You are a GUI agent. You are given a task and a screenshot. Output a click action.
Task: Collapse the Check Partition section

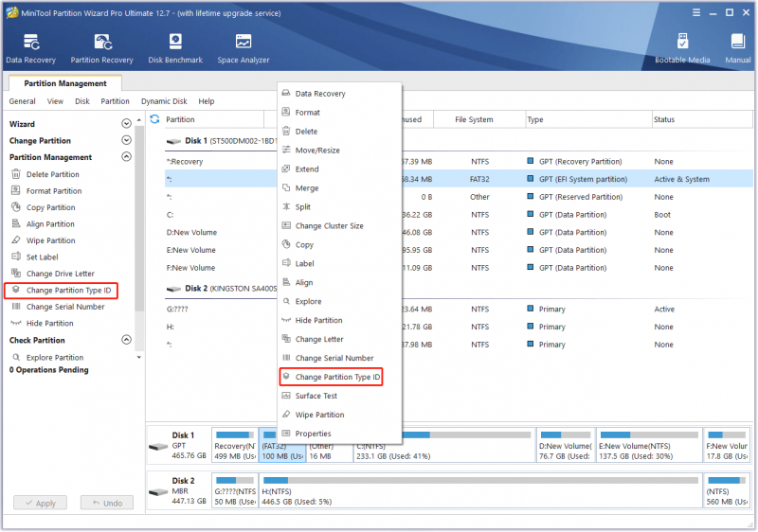pos(126,340)
